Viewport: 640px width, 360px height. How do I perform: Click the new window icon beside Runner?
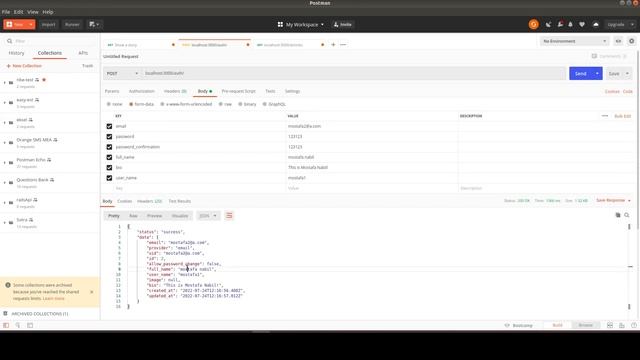click(94, 24)
